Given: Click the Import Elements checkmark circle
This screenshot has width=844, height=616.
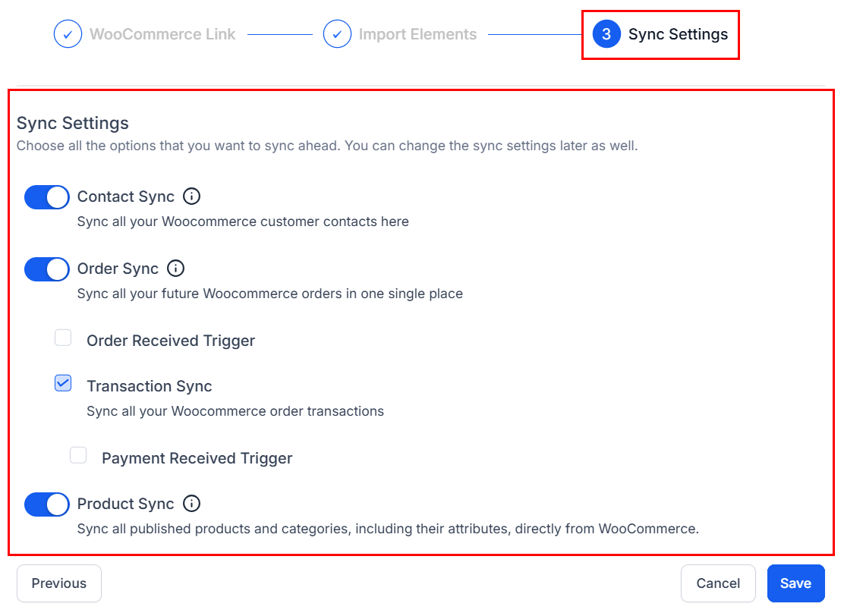Looking at the screenshot, I should (x=337, y=34).
